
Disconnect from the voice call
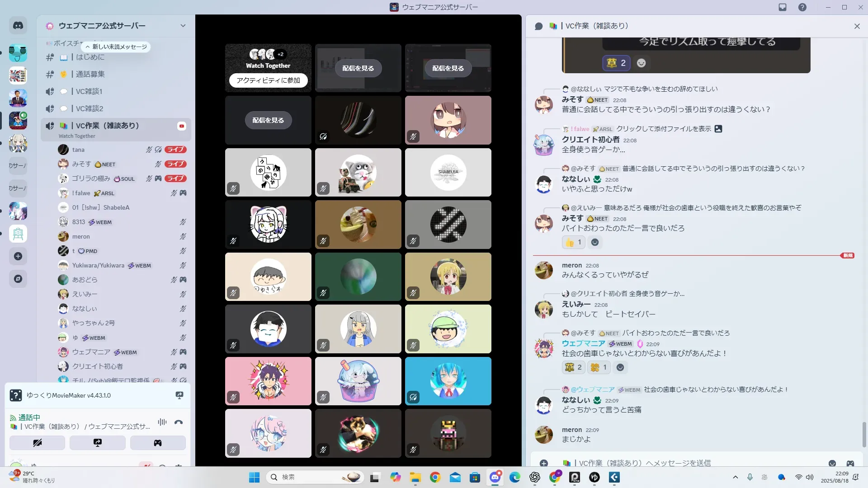179,422
